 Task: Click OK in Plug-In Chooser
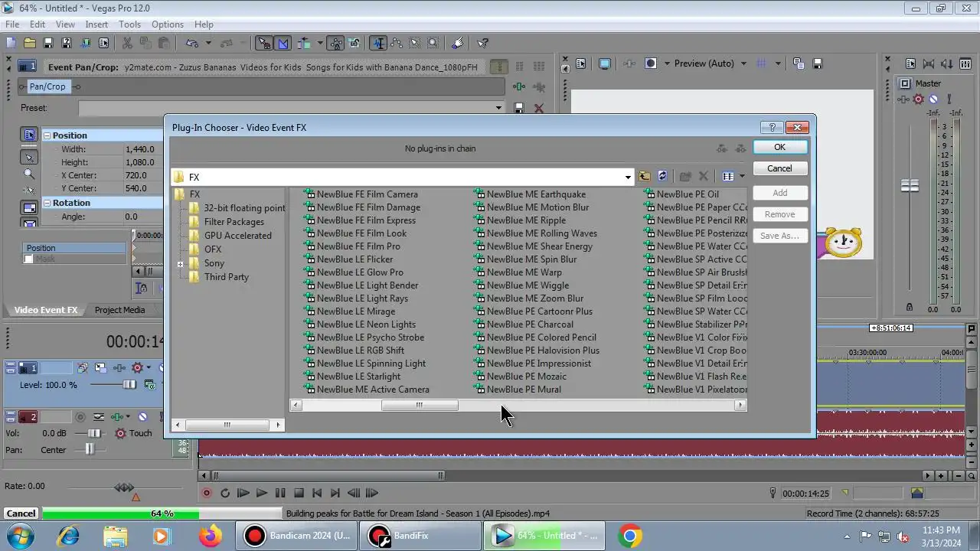(x=779, y=147)
